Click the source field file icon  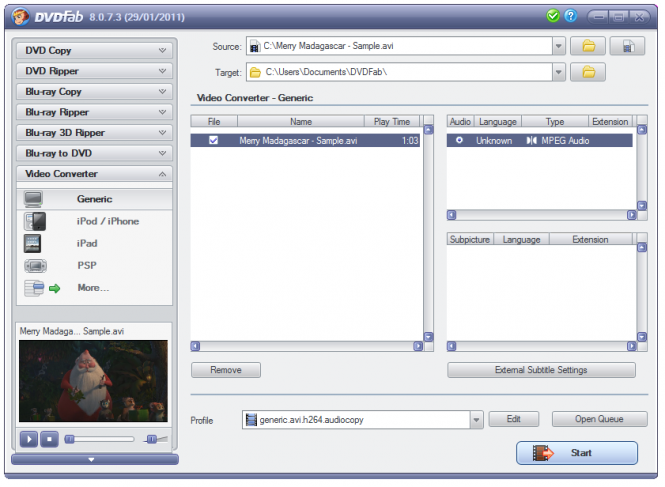(254, 46)
